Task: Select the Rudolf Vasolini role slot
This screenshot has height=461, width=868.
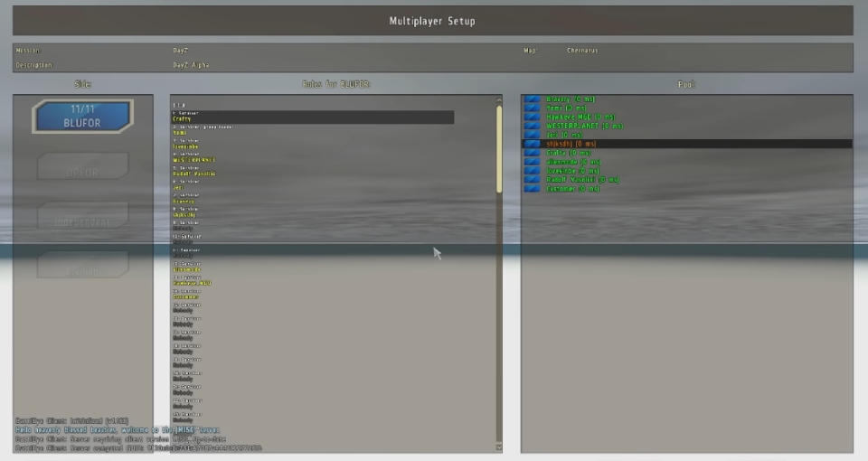Action: pyautogui.click(x=313, y=171)
